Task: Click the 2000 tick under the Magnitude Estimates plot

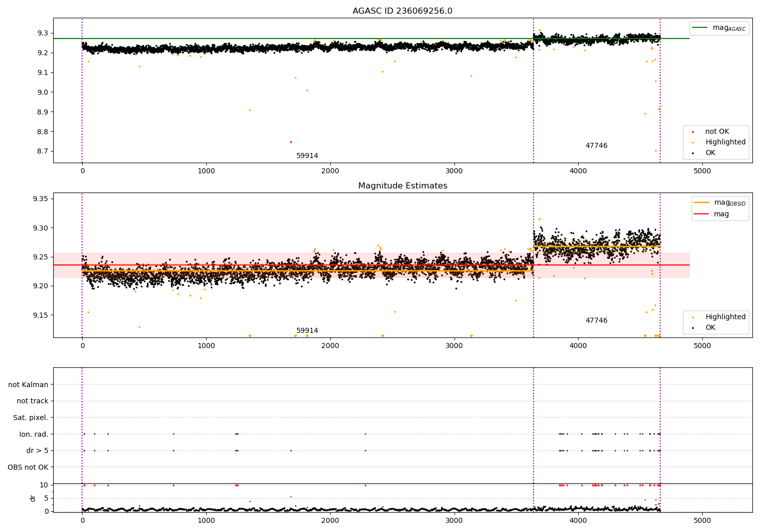Action: click(330, 346)
